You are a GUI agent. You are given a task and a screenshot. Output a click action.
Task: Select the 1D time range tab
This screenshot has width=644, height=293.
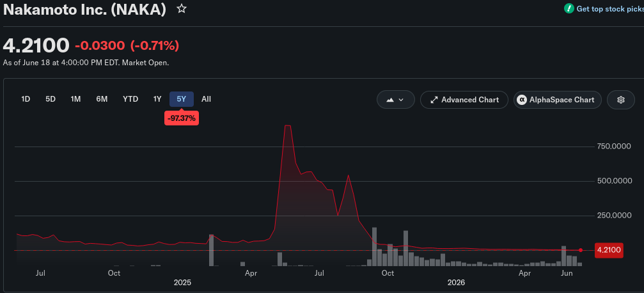pyautogui.click(x=26, y=99)
